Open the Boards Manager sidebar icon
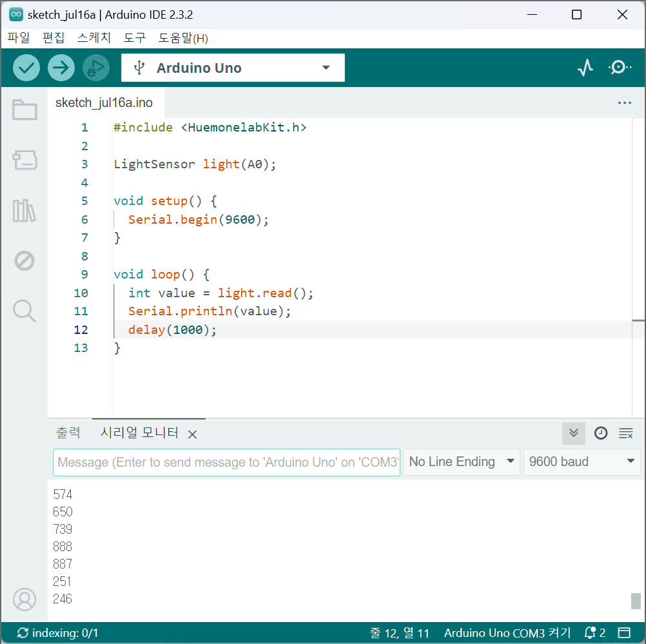Viewport: 646px width, 644px height. 24,160
